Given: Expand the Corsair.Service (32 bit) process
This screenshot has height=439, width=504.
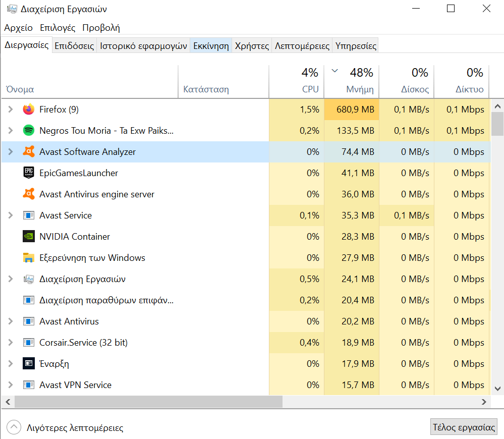Looking at the screenshot, I should (10, 343).
